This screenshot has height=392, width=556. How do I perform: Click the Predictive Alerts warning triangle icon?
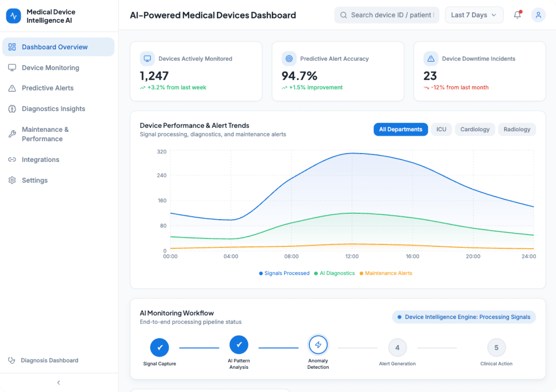[12, 88]
